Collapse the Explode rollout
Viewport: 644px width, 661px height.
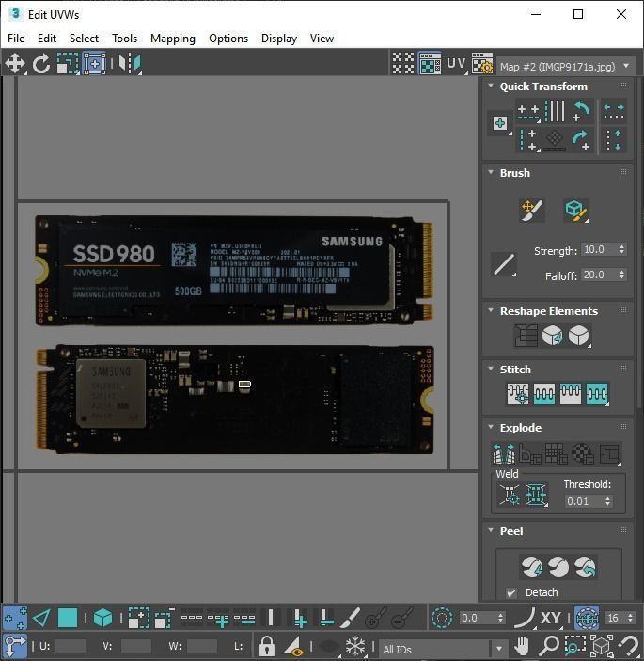tap(491, 427)
